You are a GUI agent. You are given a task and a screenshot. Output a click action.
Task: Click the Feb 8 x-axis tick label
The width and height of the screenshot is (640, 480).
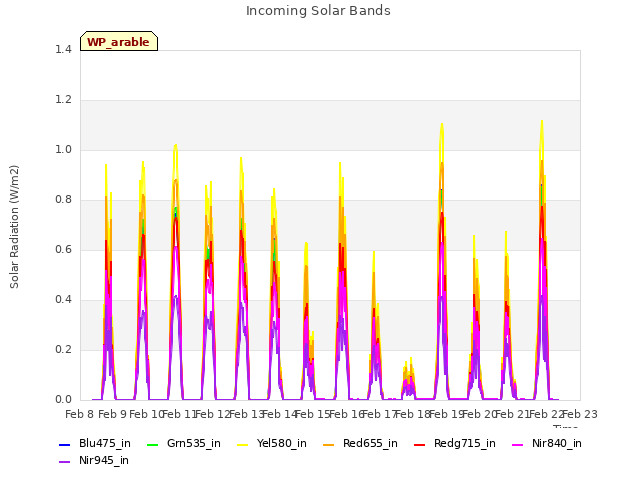tap(80, 414)
